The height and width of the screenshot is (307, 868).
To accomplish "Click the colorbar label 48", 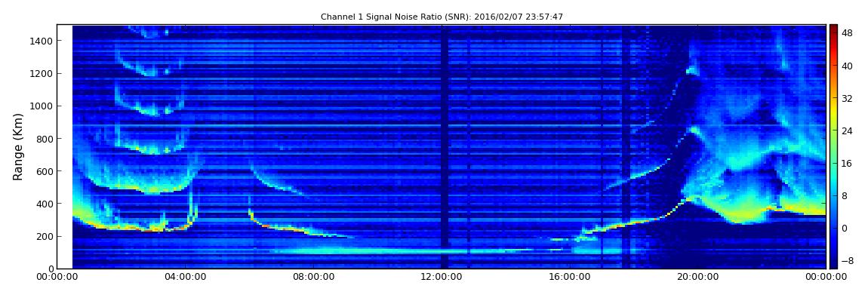I will (847, 33).
